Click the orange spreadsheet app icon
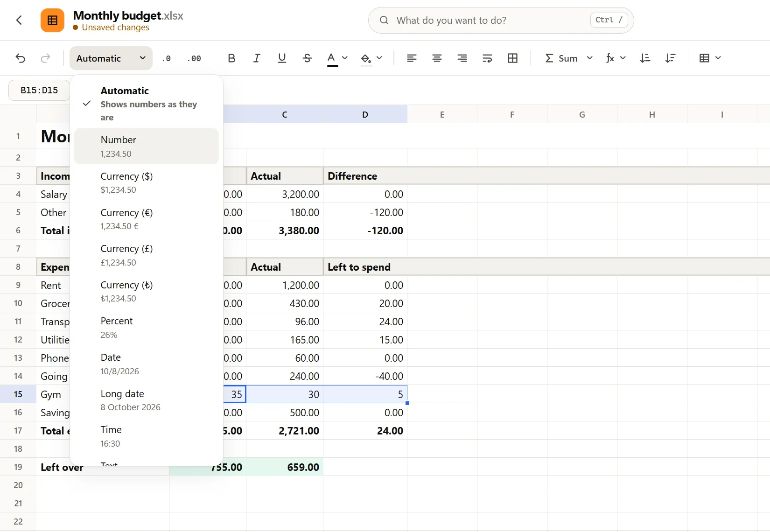The width and height of the screenshot is (770, 532). click(52, 20)
